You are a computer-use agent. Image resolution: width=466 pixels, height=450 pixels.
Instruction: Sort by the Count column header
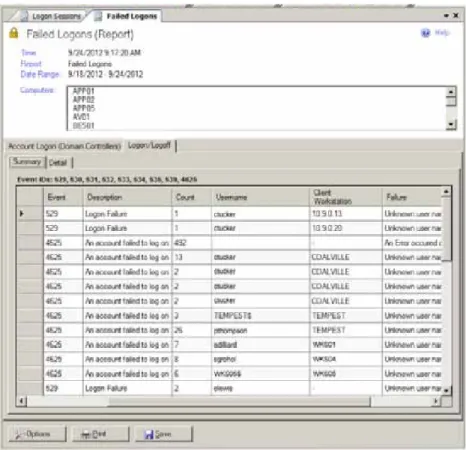pos(192,197)
